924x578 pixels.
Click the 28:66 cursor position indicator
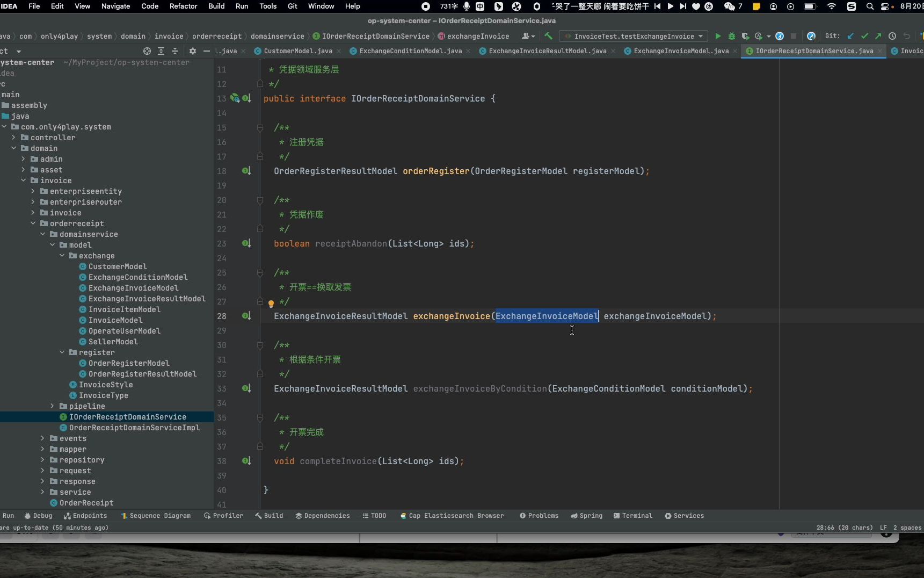pos(844,528)
